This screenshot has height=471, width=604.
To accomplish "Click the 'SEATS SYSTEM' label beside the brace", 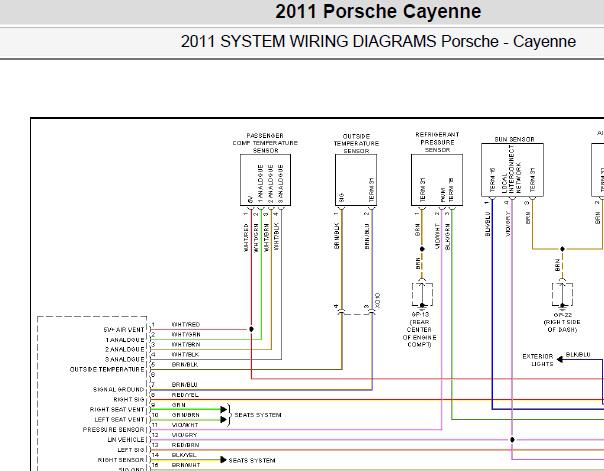I will (258, 415).
